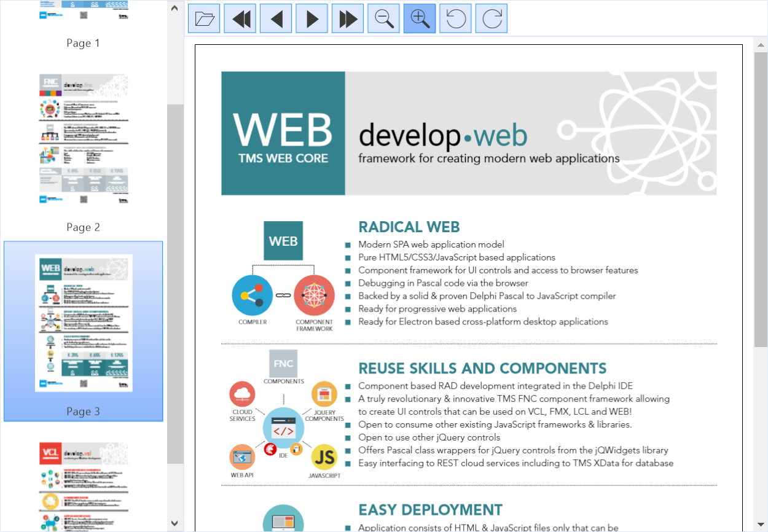This screenshot has height=532, width=768.
Task: Advance to next page using right arrow
Action: click(312, 18)
